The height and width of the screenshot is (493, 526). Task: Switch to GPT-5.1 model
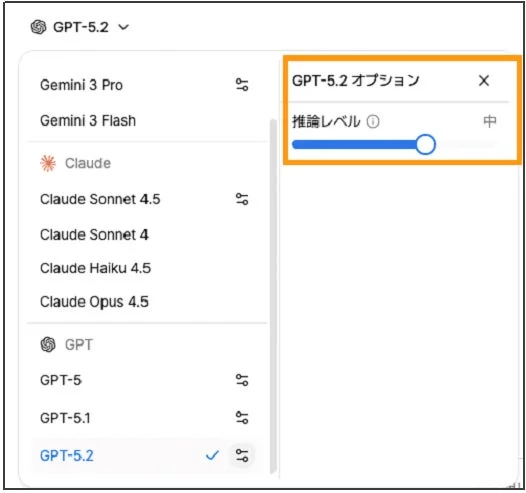coord(65,418)
